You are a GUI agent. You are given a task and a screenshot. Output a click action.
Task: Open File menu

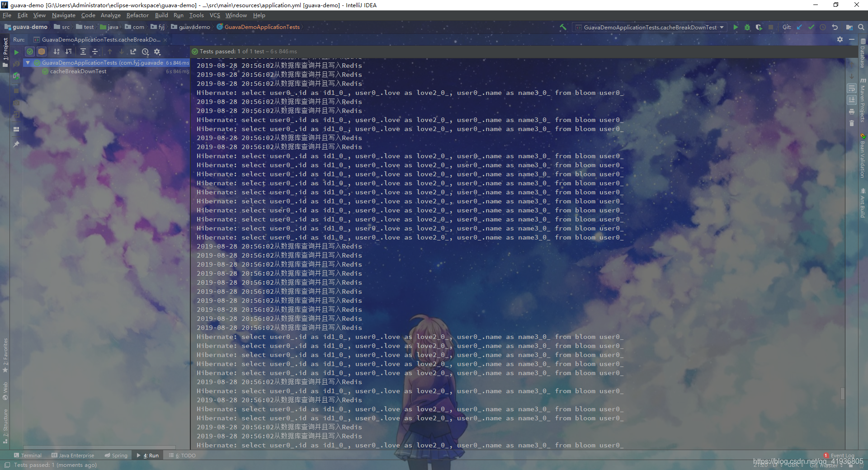coord(7,15)
